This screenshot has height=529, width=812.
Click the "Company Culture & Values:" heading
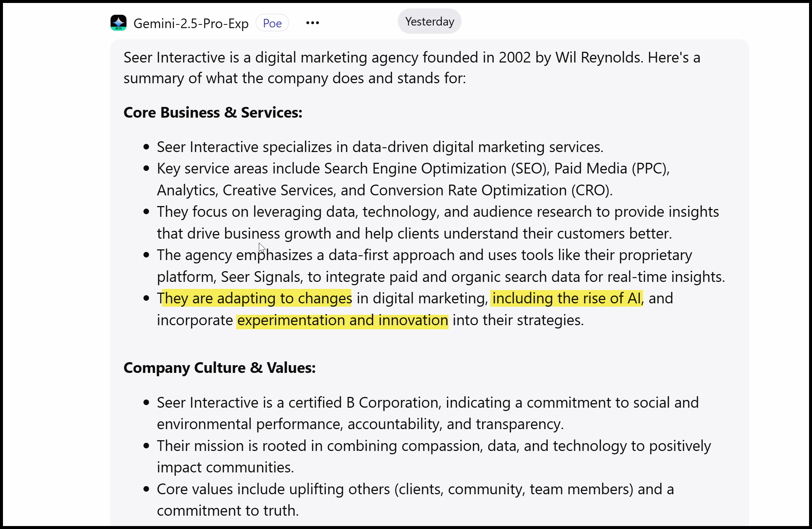220,368
